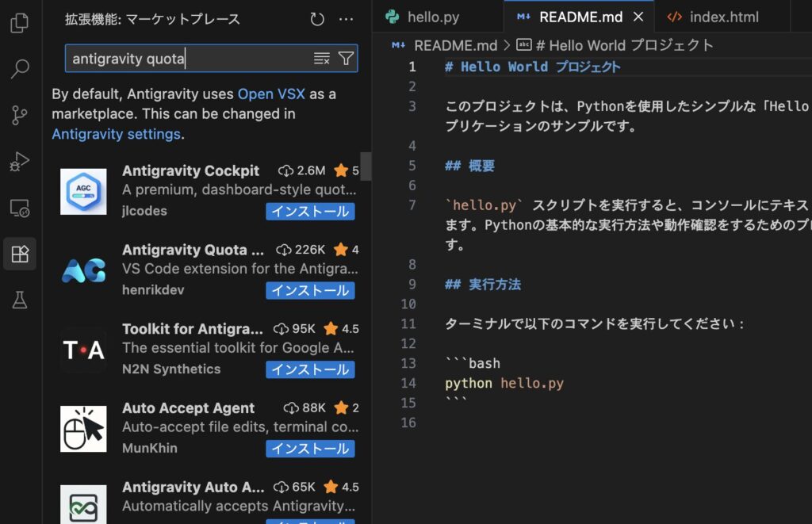Viewport: 812px width, 524px height.
Task: Open the Run and Debug view
Action: coord(20,163)
